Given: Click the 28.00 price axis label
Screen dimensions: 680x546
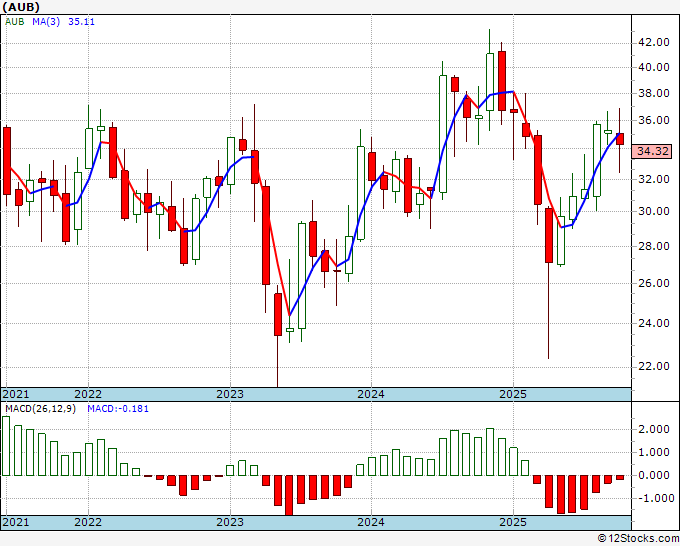Looking at the screenshot, I should 654,246.
